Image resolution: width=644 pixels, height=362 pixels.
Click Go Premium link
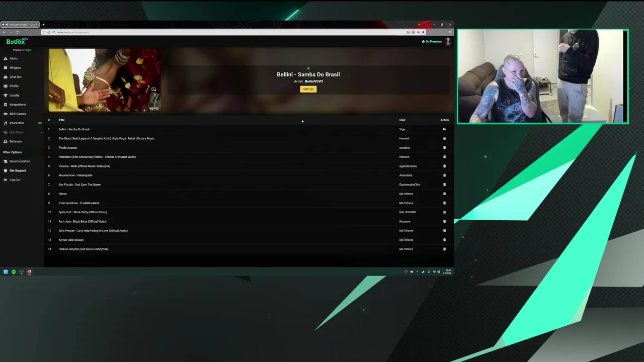[432, 42]
